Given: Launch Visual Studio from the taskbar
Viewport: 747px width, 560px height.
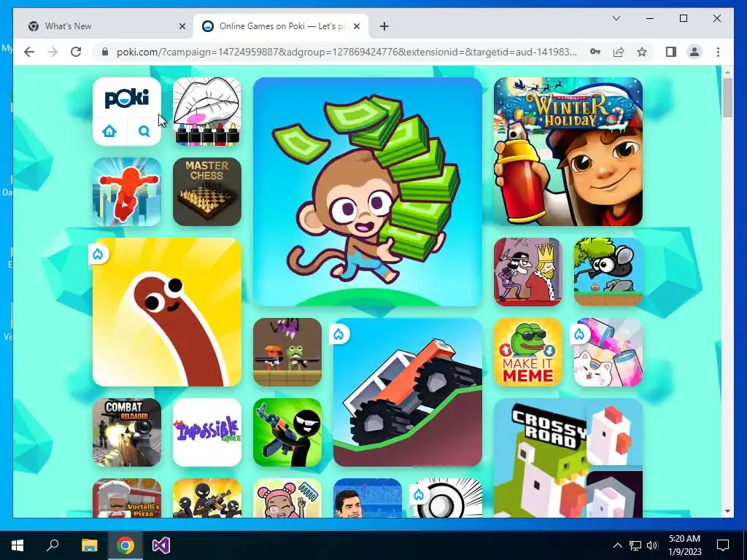Looking at the screenshot, I should click(161, 545).
